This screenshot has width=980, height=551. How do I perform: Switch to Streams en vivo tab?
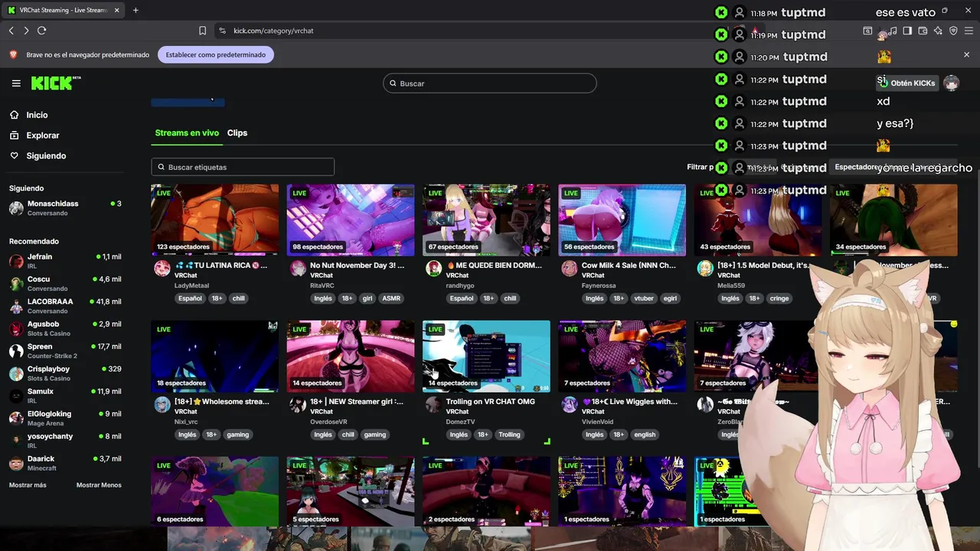click(187, 133)
